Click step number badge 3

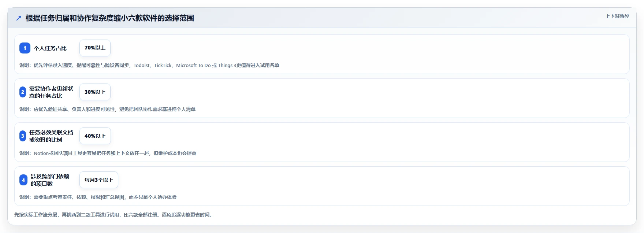23,136
